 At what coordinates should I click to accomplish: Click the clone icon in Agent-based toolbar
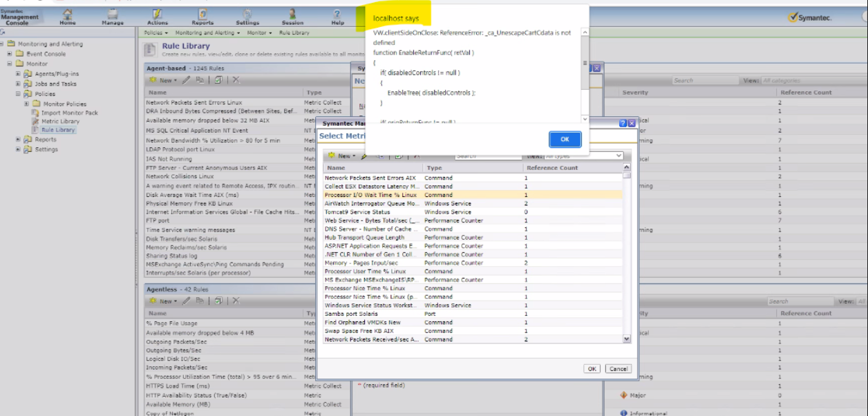tap(200, 80)
